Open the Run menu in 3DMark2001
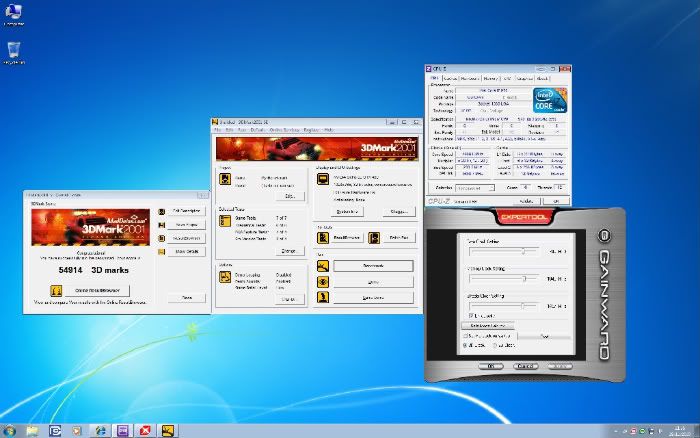Screen dimensions: 700x438 [x=242, y=130]
